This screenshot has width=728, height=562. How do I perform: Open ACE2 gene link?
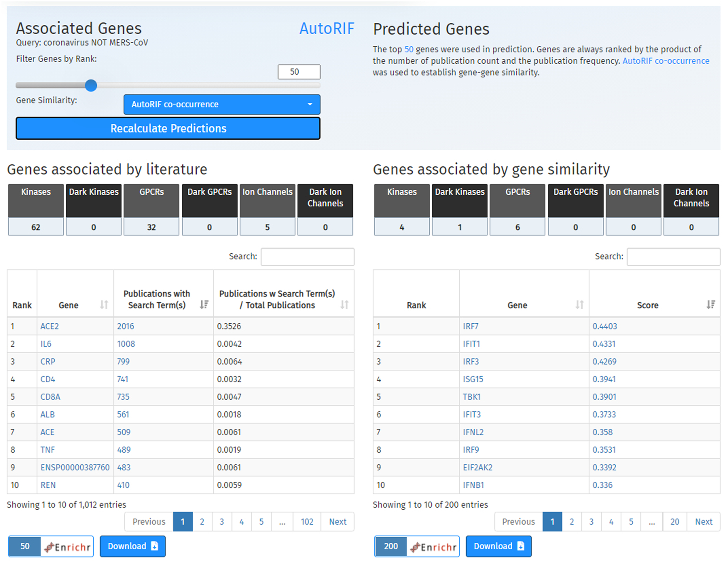tap(50, 326)
